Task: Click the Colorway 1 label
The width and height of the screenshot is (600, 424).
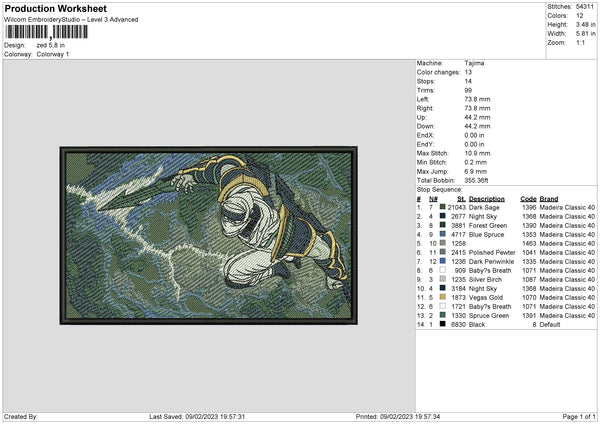Action: [53, 53]
